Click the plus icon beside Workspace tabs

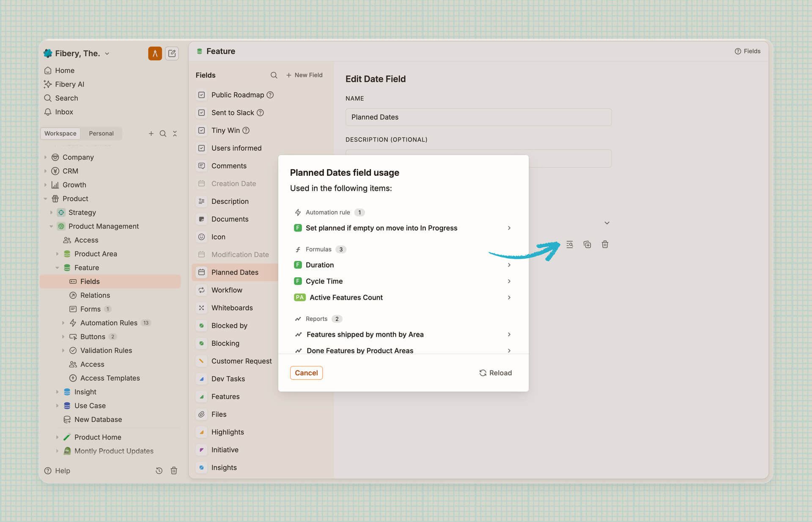(151, 134)
